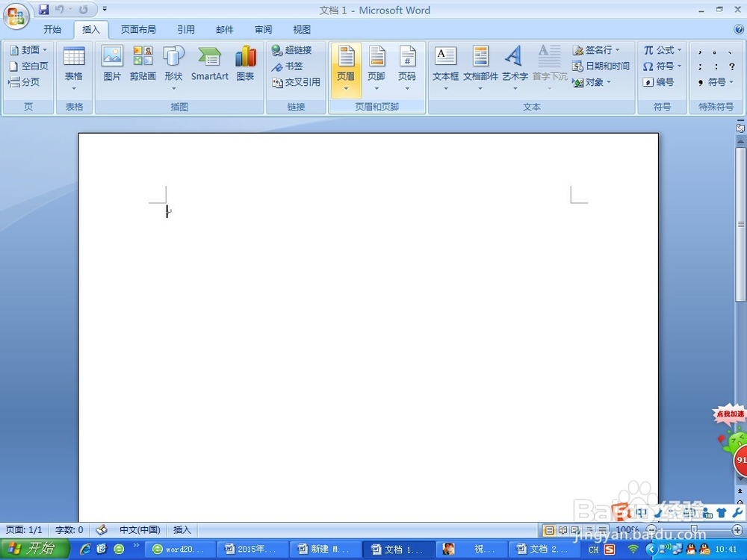Toggle overtype via 插入 status indicator
747x560 pixels.
coord(182,529)
